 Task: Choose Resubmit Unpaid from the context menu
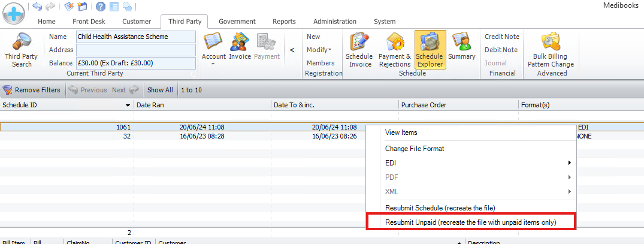pos(471,222)
